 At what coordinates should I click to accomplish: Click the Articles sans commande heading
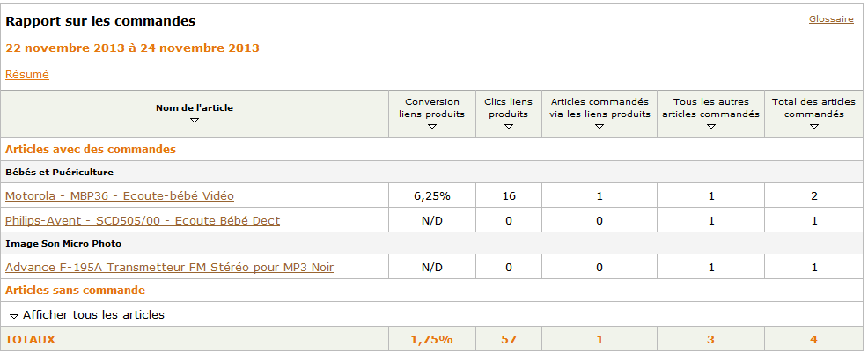(75, 290)
